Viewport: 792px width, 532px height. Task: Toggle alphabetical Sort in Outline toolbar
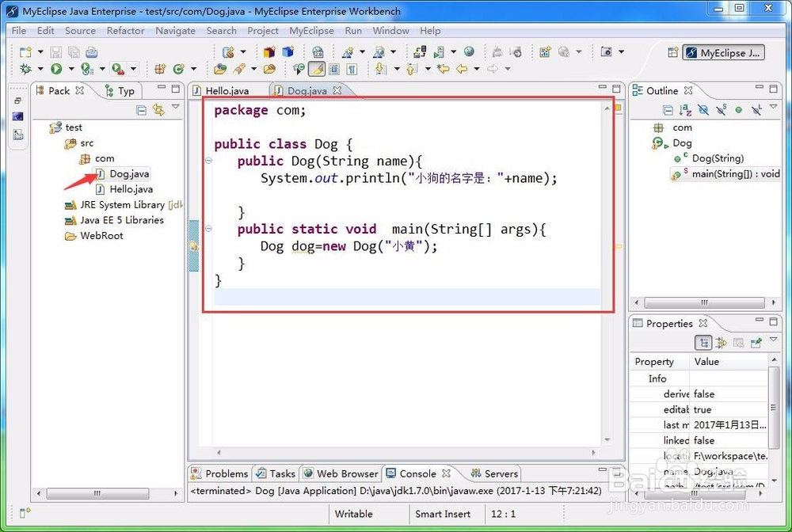(x=685, y=110)
